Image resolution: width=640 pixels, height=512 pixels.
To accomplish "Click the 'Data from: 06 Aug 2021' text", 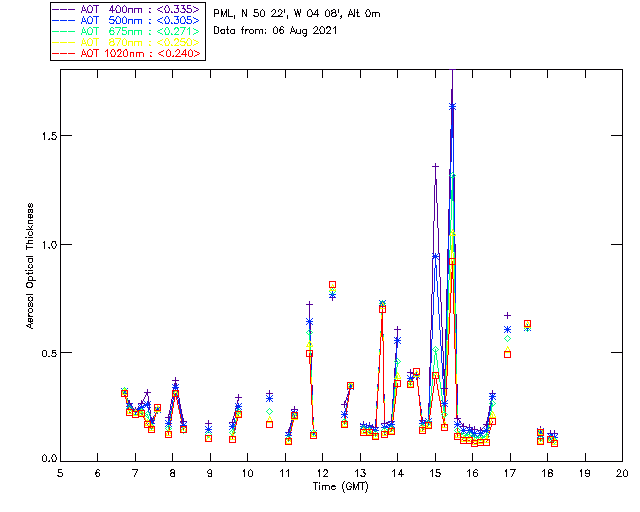I will tap(275, 31).
